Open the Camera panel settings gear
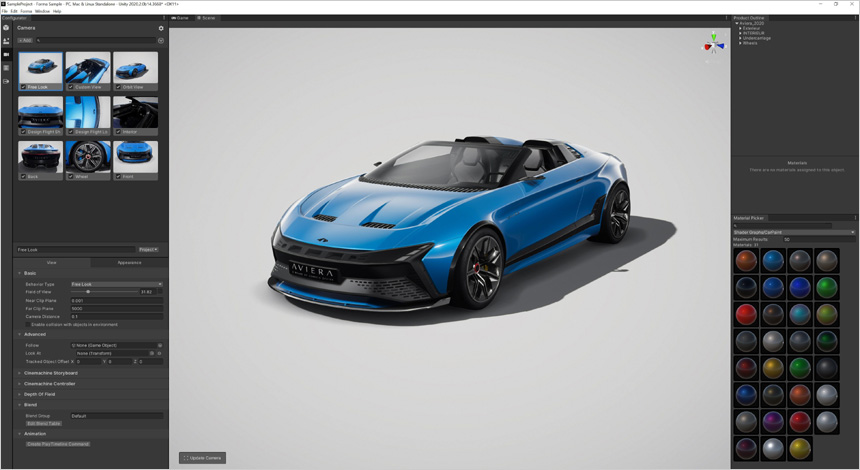 pyautogui.click(x=160, y=28)
